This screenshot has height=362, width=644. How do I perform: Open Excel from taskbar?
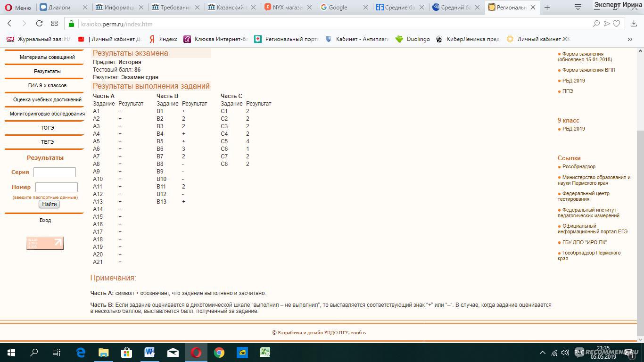265,352
